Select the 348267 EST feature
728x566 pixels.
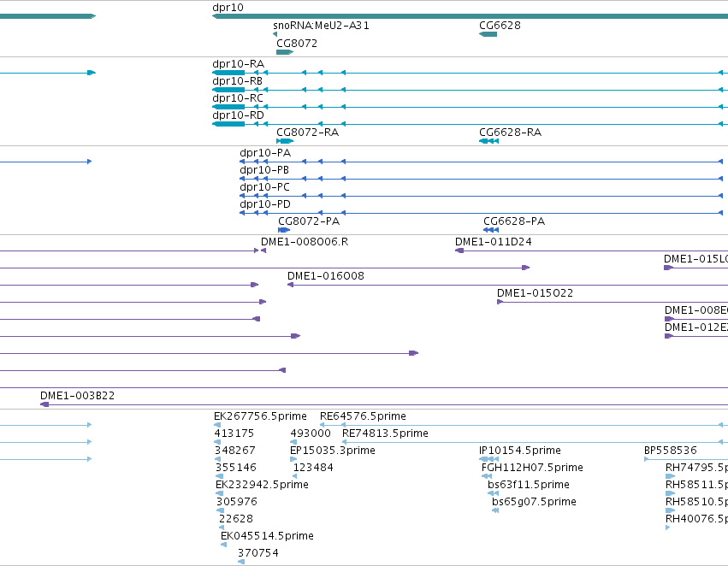pos(218,459)
